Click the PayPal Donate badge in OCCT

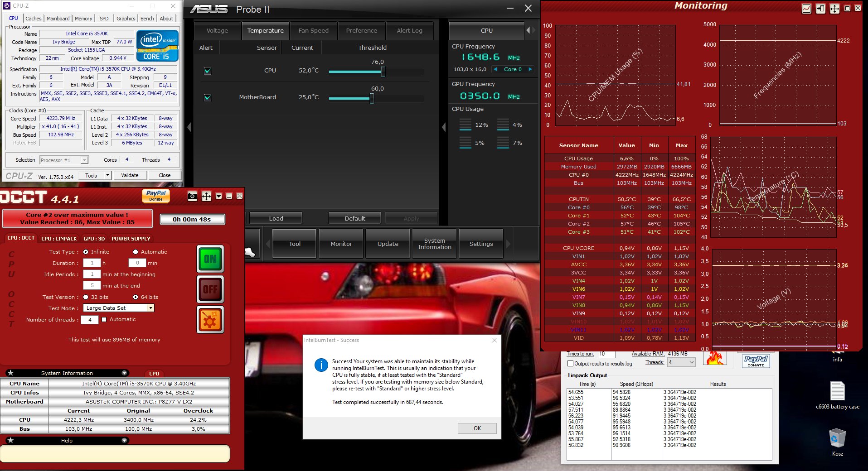click(x=156, y=196)
